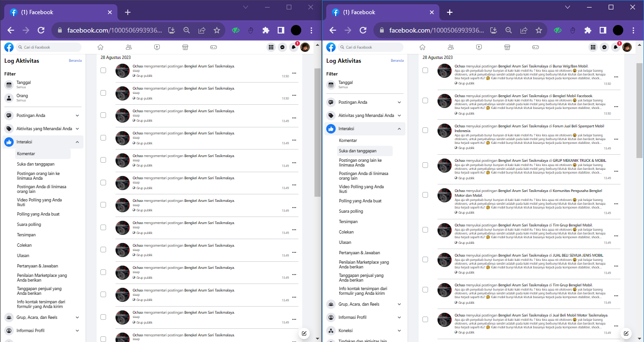The width and height of the screenshot is (644, 342).
Task: Click Cari di Facebook search in left window
Action: point(49,47)
